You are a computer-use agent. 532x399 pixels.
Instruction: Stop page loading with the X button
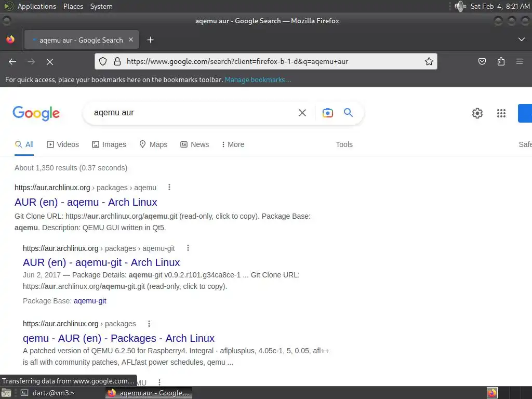click(49, 61)
